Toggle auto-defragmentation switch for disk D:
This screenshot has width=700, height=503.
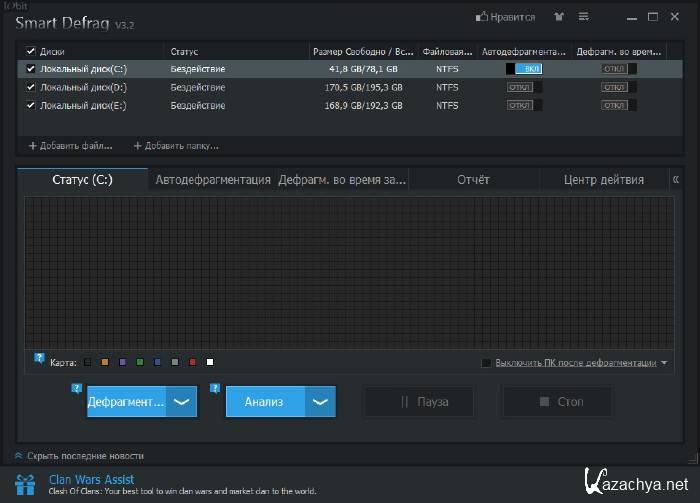[524, 87]
